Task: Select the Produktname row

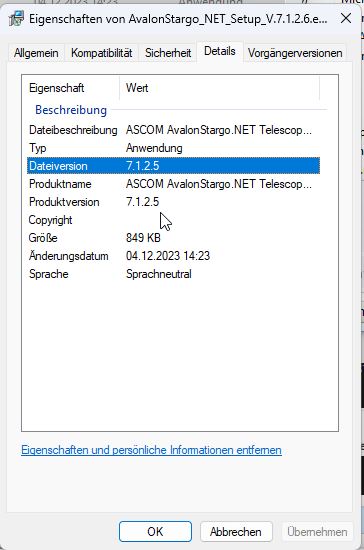Action: coord(173,184)
